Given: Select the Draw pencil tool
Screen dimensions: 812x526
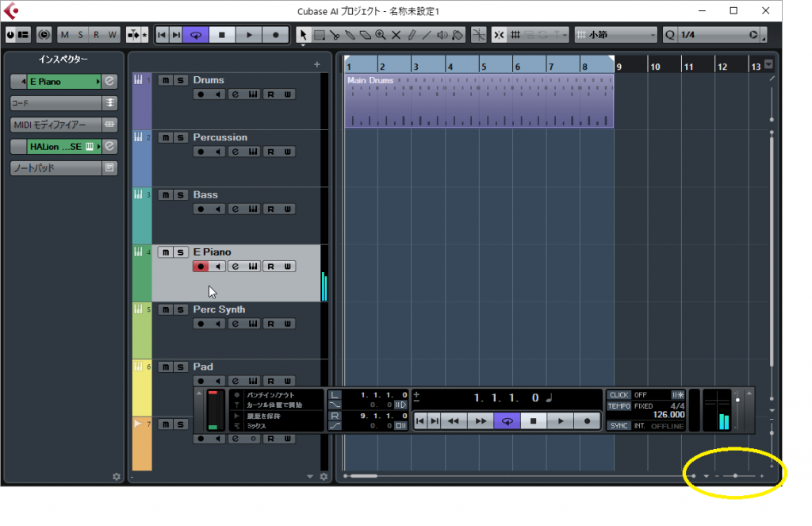Looking at the screenshot, I should pos(412,35).
